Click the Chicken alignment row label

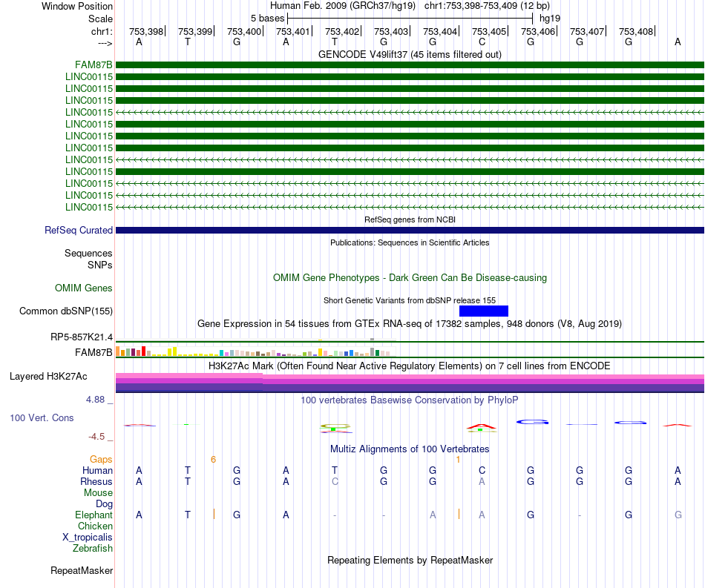(95, 526)
